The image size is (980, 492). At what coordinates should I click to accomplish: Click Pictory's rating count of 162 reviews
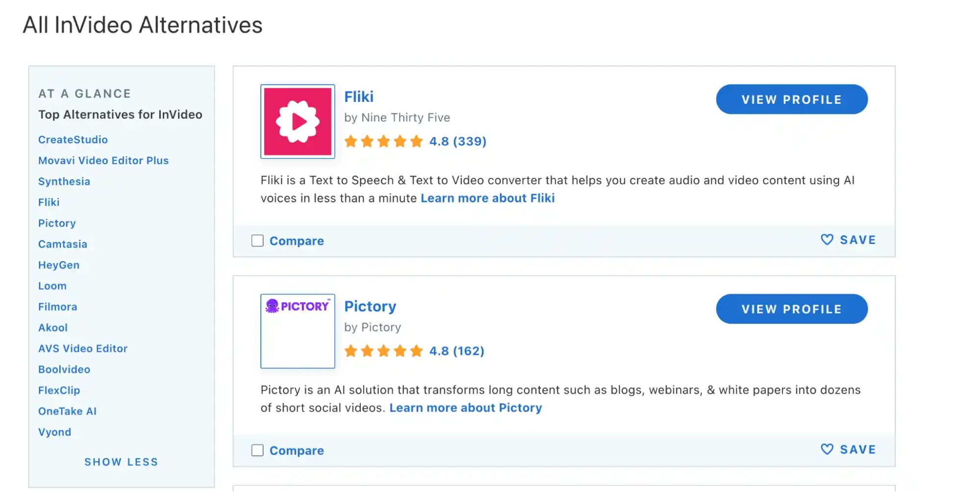click(468, 351)
